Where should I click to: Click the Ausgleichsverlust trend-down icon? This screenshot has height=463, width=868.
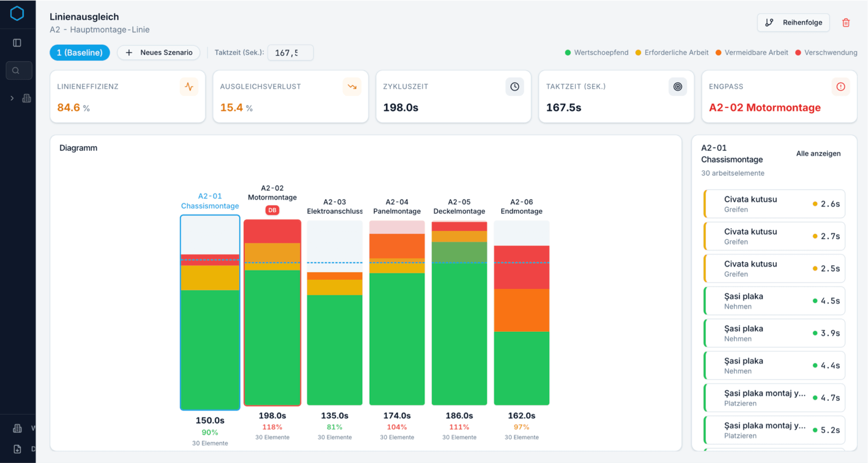click(352, 87)
